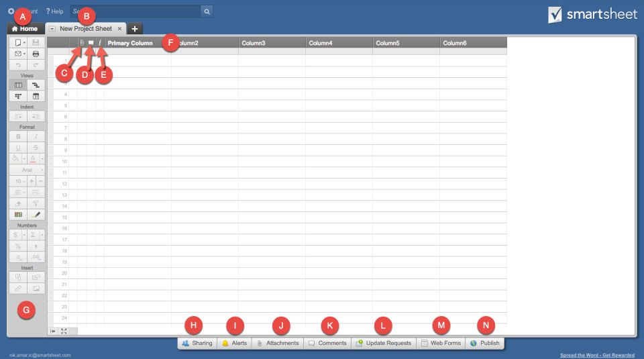
Task: Open the Sharing tab at bottom
Action: pyautogui.click(x=197, y=343)
